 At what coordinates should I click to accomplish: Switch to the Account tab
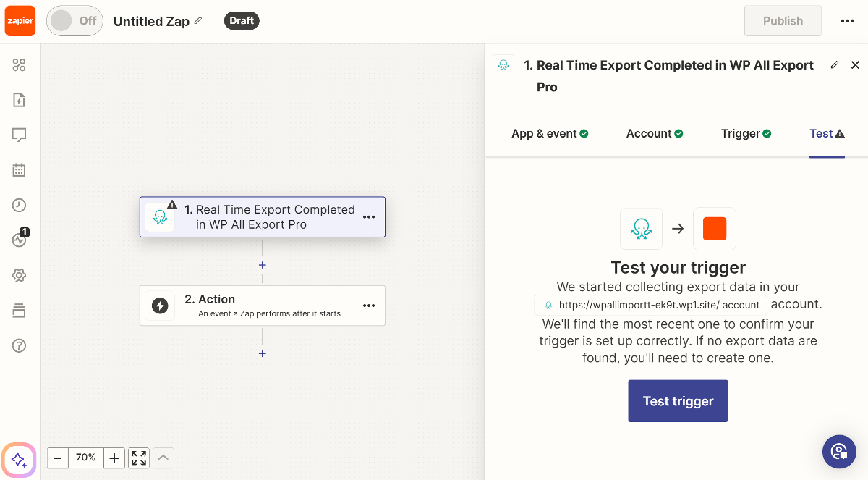654,133
